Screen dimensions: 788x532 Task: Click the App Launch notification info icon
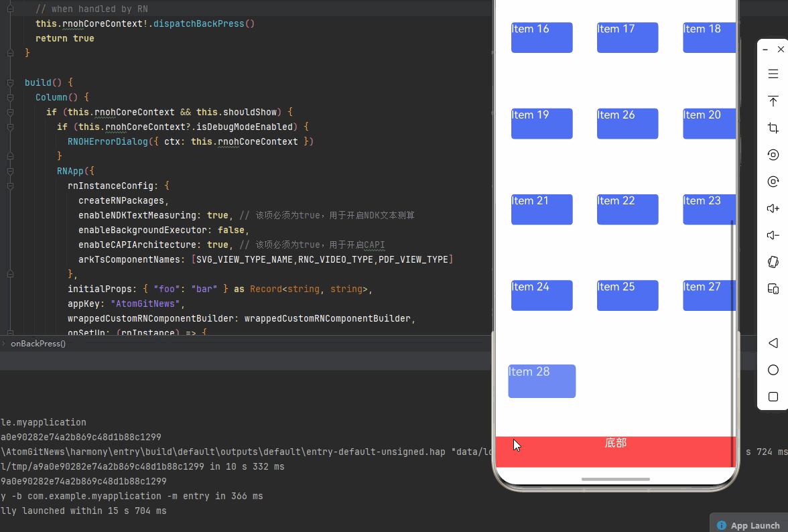[722, 525]
